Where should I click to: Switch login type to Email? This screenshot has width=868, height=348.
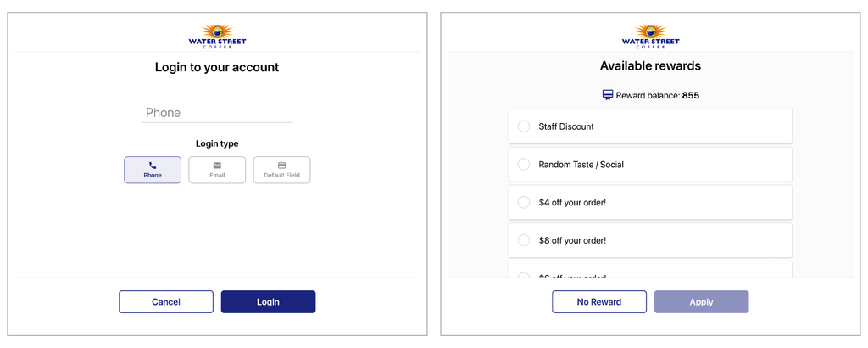(217, 170)
